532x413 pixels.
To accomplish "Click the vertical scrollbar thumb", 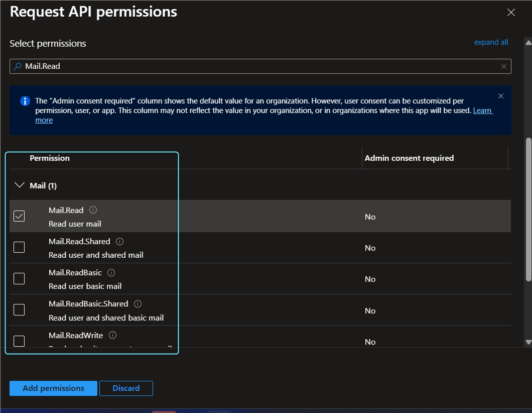I will point(528,210).
